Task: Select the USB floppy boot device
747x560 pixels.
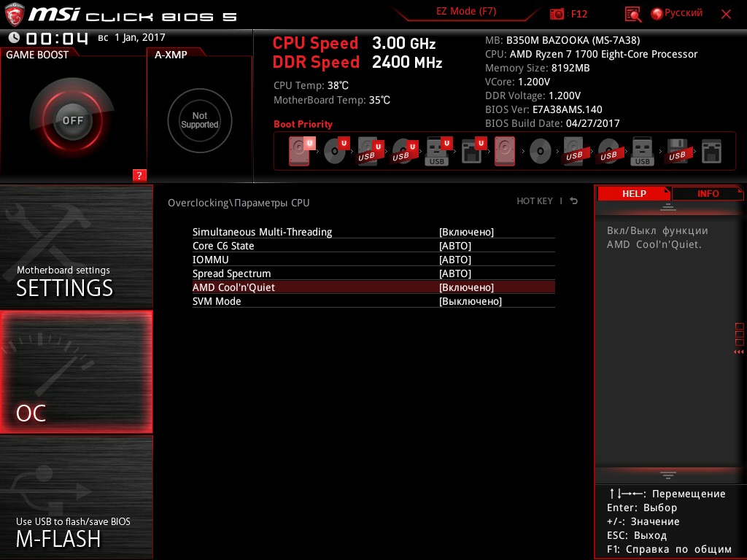Action: point(677,151)
